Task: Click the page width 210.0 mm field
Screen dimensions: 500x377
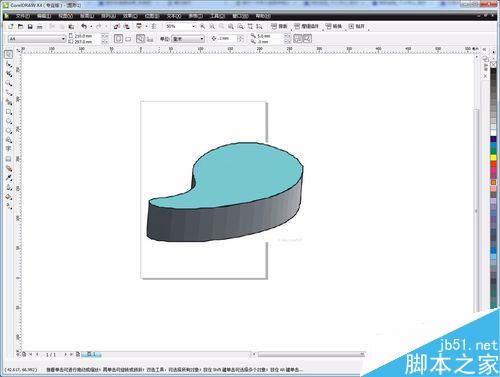Action: click(x=87, y=36)
